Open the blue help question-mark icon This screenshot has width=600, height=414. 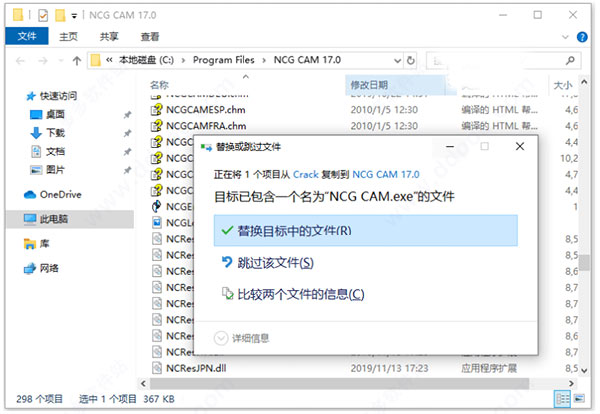[582, 37]
